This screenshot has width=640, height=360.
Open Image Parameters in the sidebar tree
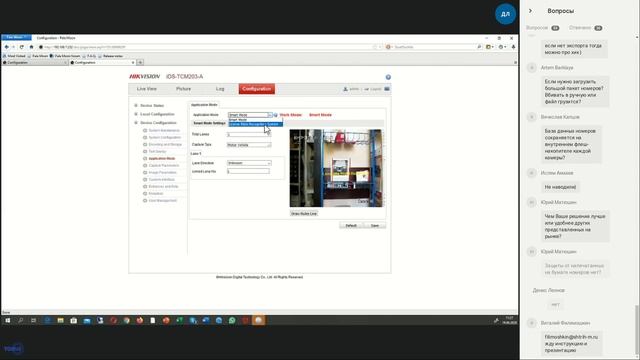[162, 173]
